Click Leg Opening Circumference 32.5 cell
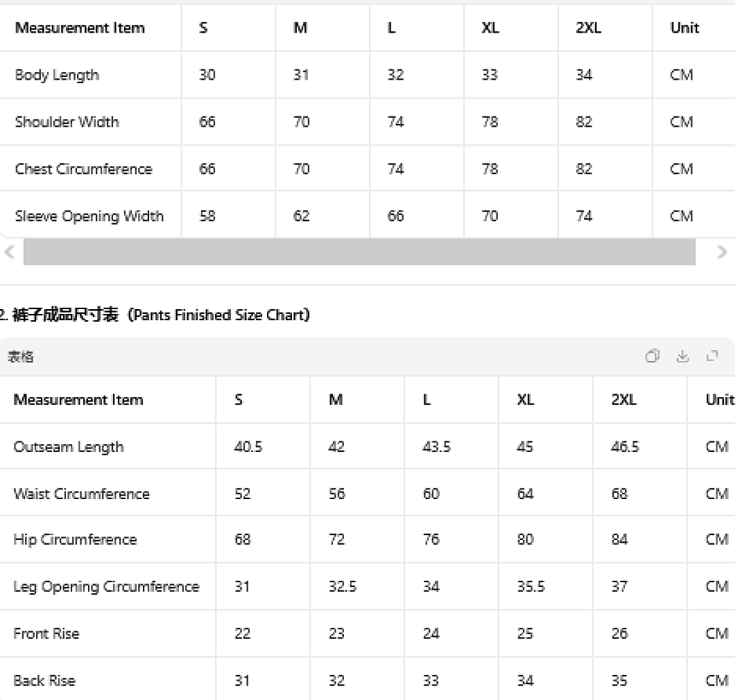The height and width of the screenshot is (700, 749). pyautogui.click(x=343, y=586)
